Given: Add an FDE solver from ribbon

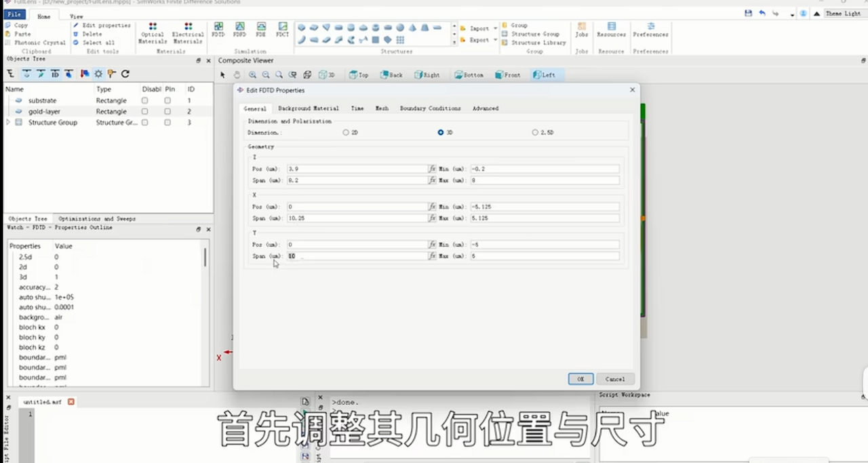Looking at the screenshot, I should click(260, 29).
